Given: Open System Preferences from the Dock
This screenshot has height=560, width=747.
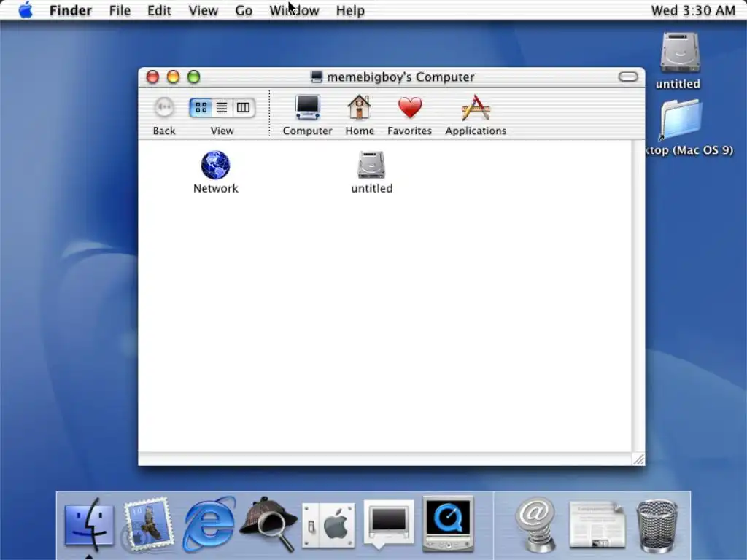Looking at the screenshot, I should [329, 525].
